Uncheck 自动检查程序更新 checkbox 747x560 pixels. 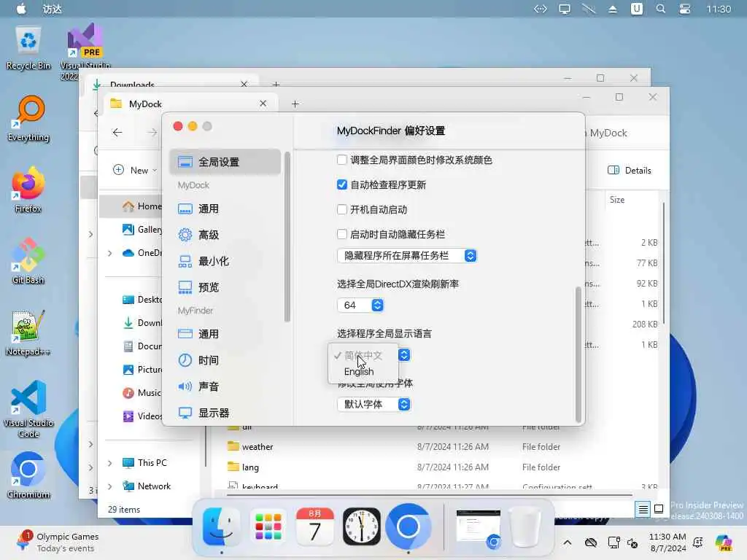341,184
